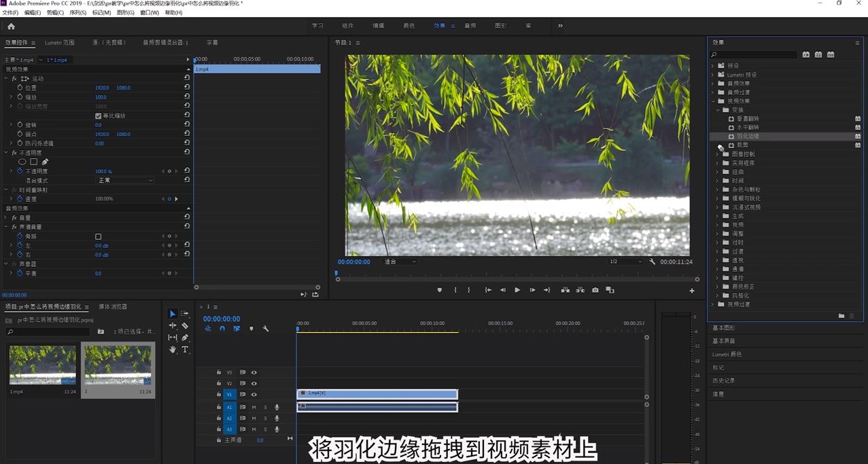Toggle lock on the V1 track

tap(219, 394)
